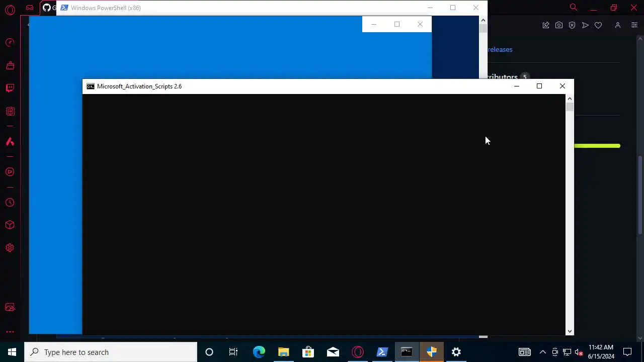This screenshot has height=362, width=644.
Task: Switch to Opera GX on the taskbar
Action: click(x=357, y=352)
